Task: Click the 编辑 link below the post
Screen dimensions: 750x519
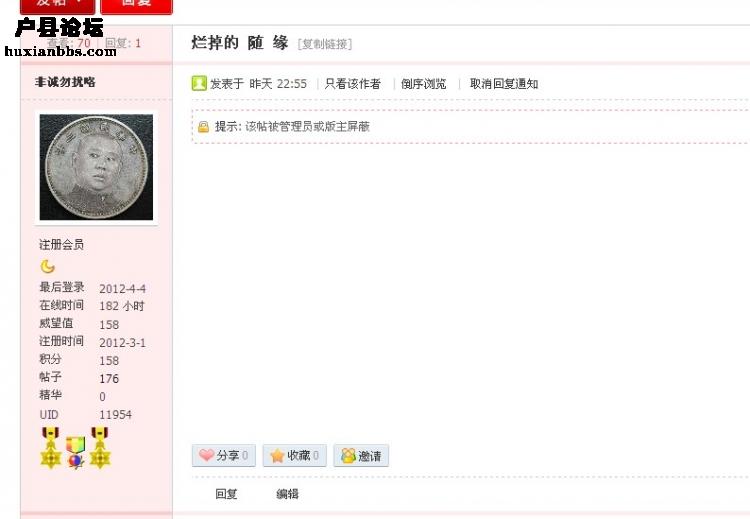Action: pyautogui.click(x=287, y=494)
